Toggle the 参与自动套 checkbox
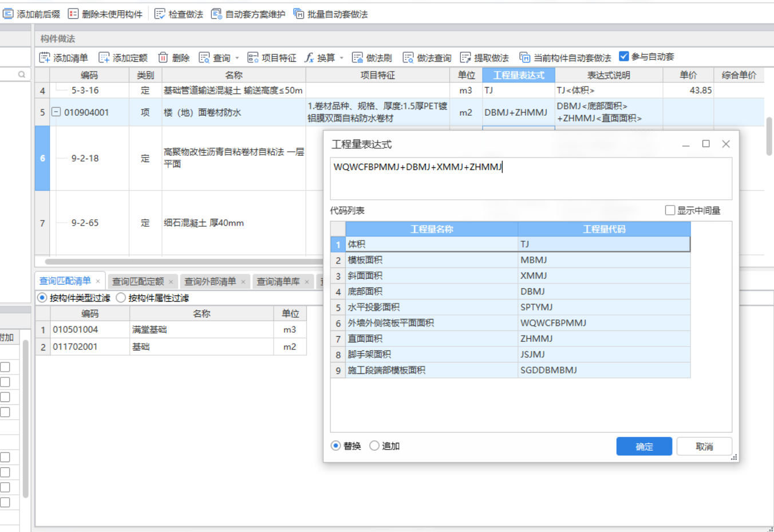The height and width of the screenshot is (532, 774). [624, 56]
